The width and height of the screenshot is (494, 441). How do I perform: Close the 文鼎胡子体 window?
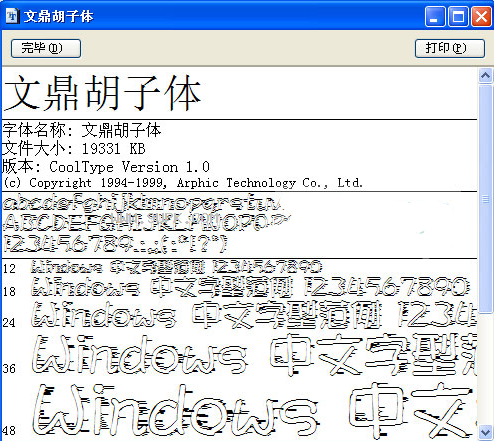(481, 16)
